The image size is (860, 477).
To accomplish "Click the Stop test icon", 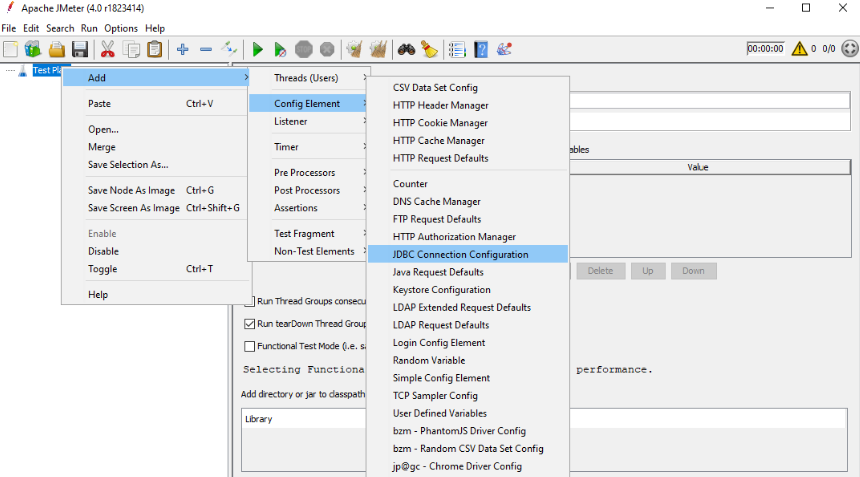I will (x=303, y=49).
